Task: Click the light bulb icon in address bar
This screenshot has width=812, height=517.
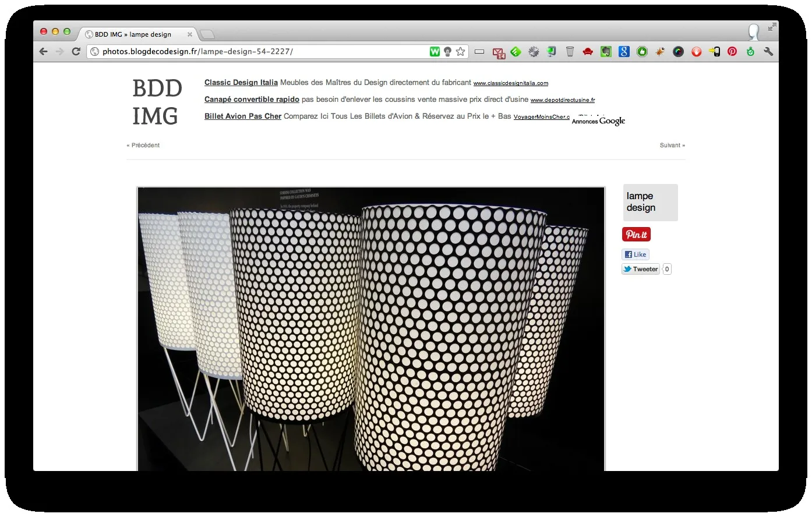Action: [447, 52]
